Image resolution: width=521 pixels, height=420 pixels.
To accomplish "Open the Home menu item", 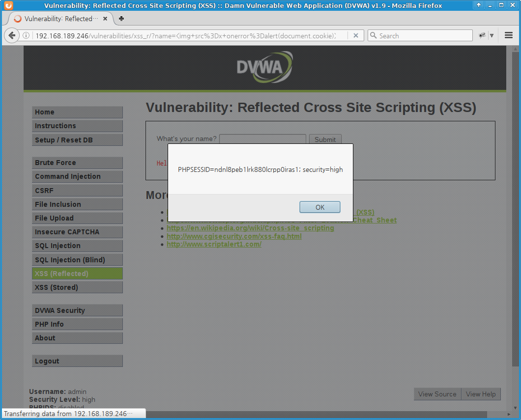I will coord(78,112).
